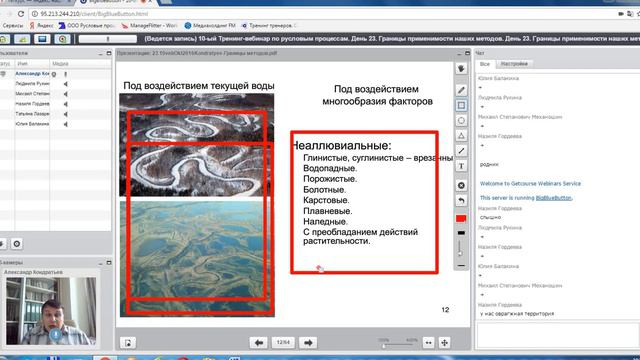640x360 pixels.
Task: Click 'Welcome to Getcourse Webinars Service' message
Action: pyautogui.click(x=530, y=184)
